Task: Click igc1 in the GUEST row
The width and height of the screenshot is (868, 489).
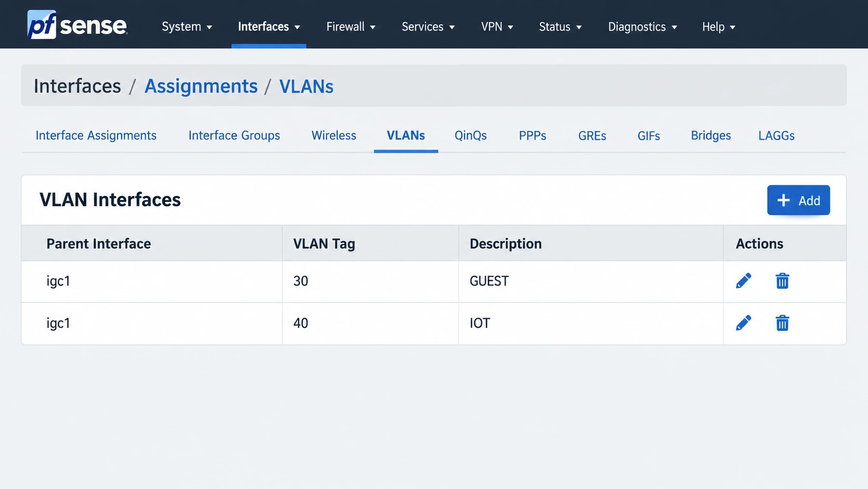Action: (x=58, y=281)
